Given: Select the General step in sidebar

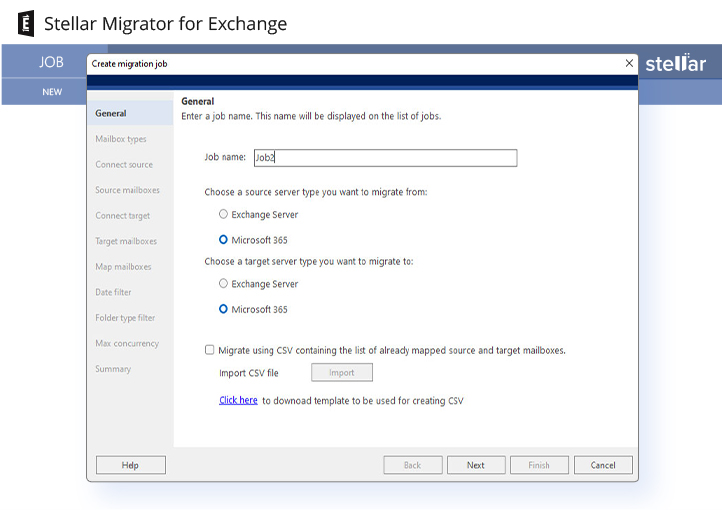Looking at the screenshot, I should [x=111, y=113].
